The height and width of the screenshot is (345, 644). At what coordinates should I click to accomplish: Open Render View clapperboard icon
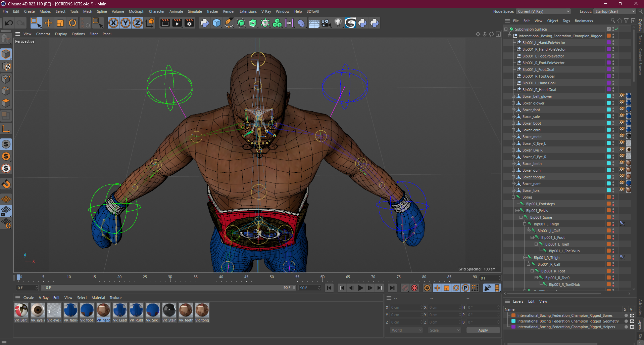(165, 23)
